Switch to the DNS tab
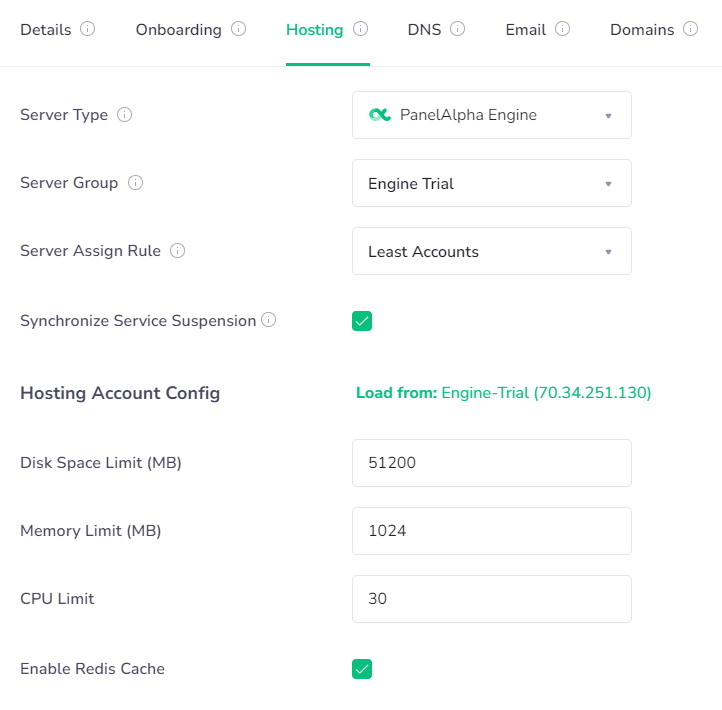 424,29
